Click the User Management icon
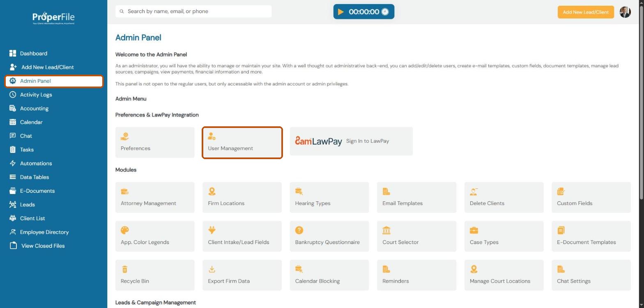The width and height of the screenshot is (644, 308). 212,137
